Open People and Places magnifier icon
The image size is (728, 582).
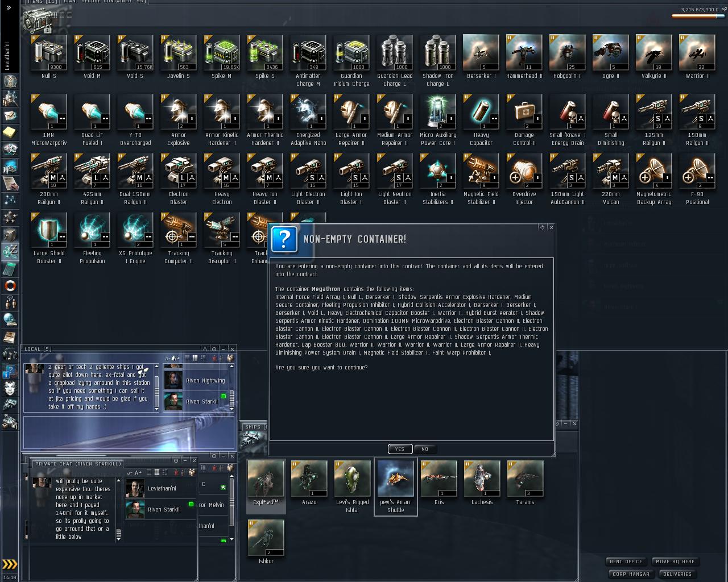pyautogui.click(x=10, y=99)
